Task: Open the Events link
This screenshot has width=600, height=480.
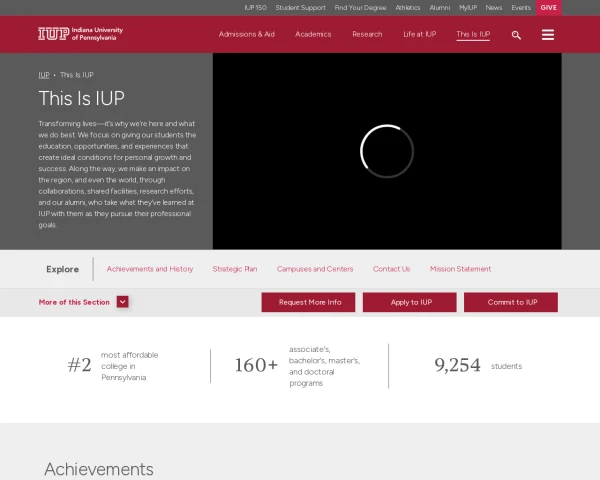Action: pos(521,8)
